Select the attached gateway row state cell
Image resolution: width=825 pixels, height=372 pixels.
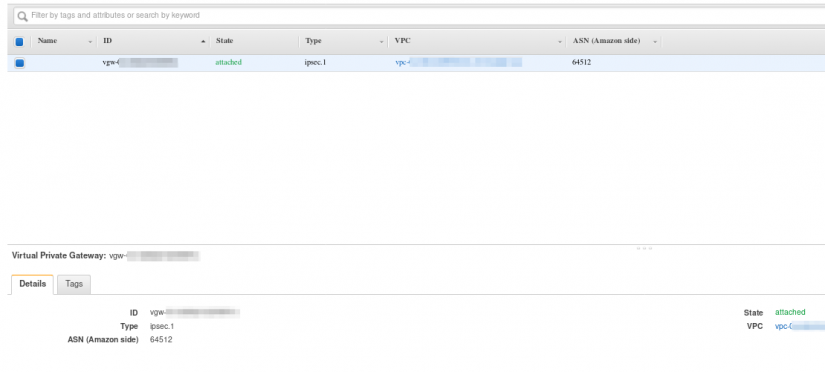click(228, 62)
